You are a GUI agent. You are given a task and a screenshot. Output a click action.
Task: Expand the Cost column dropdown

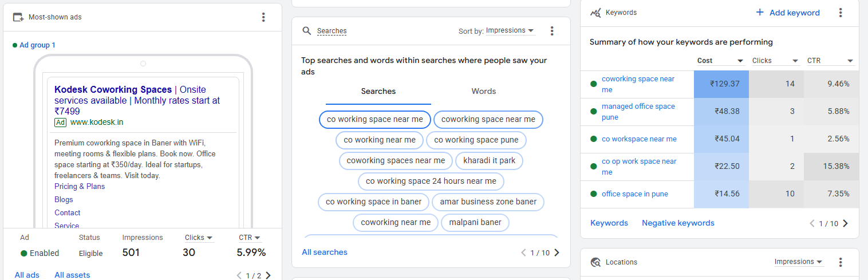click(x=720, y=61)
